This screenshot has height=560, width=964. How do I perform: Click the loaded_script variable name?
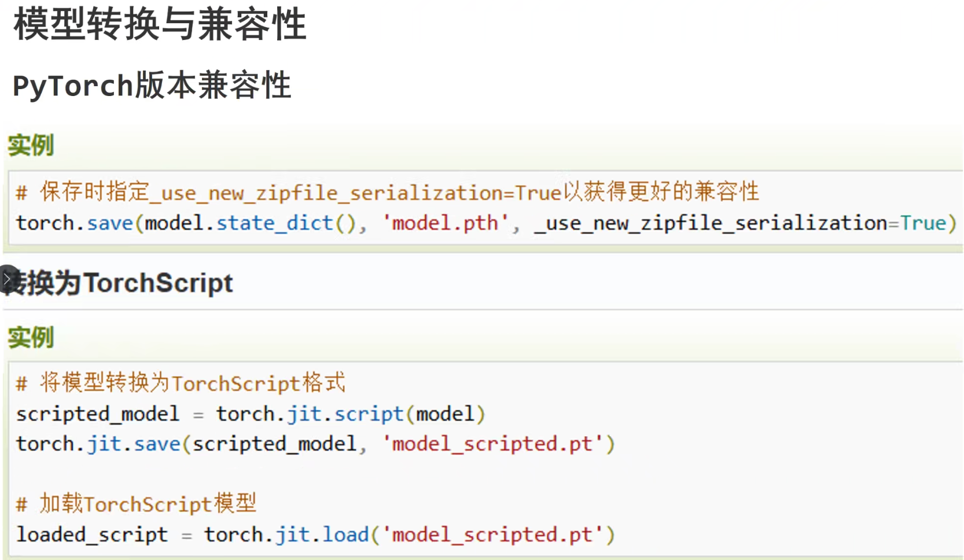click(92, 535)
